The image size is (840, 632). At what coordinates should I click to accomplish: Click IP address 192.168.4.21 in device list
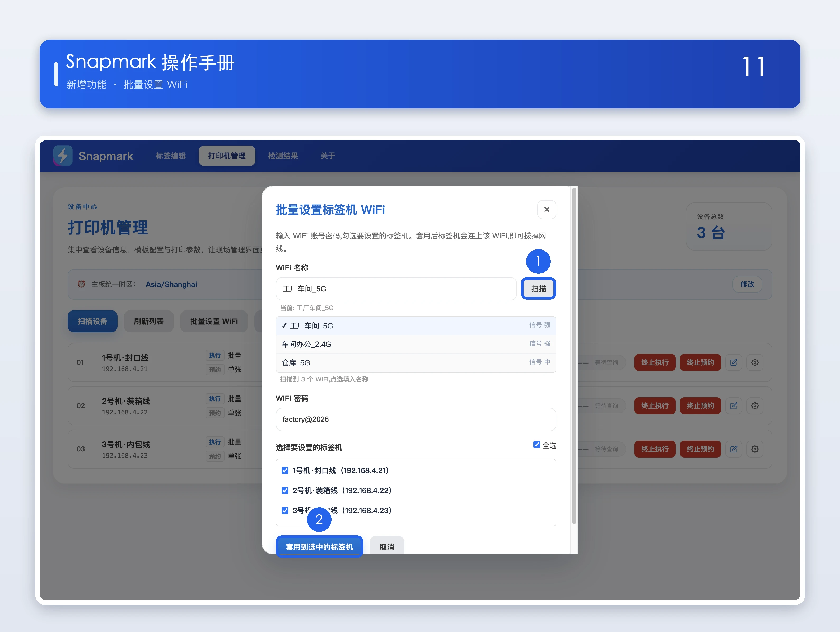coord(125,369)
